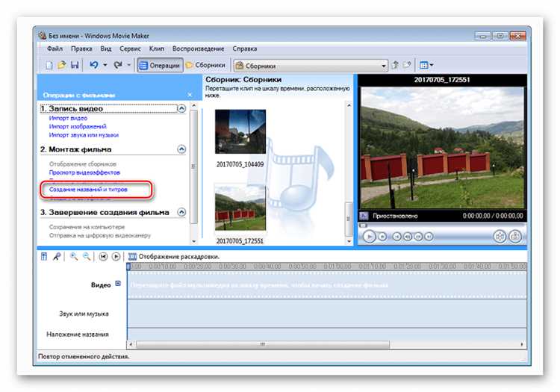Click the tasks pane scroll up arrow
The height and width of the screenshot is (392, 560).
coord(194,106)
